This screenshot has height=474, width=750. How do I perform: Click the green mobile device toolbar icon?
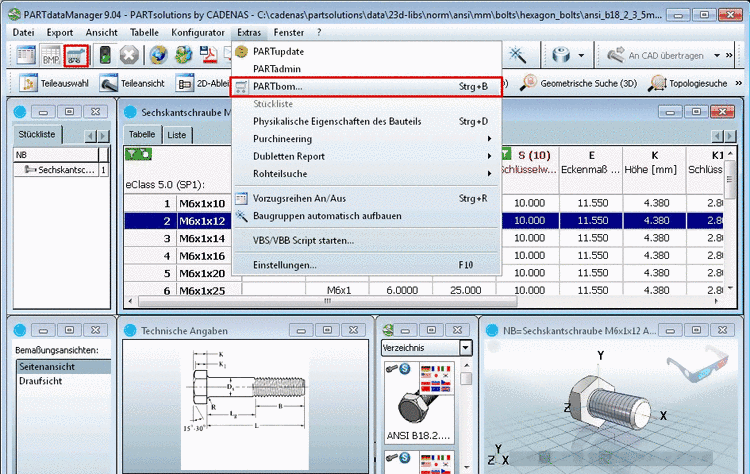(x=105, y=55)
